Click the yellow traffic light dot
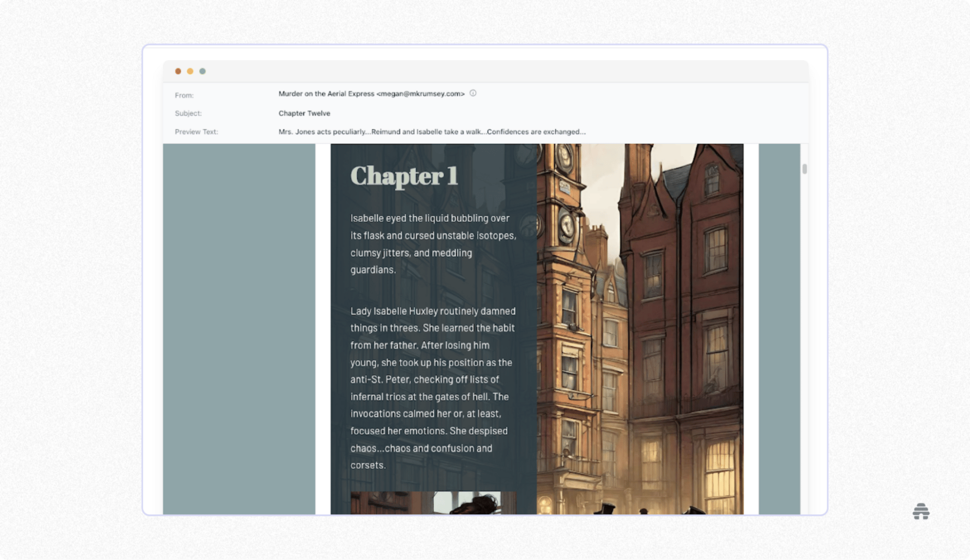970x560 pixels. (190, 71)
